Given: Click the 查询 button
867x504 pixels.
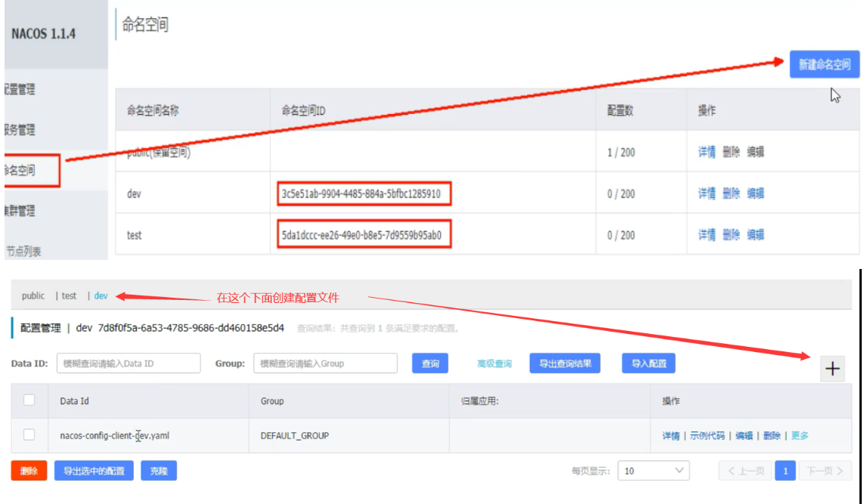Looking at the screenshot, I should pos(430,363).
